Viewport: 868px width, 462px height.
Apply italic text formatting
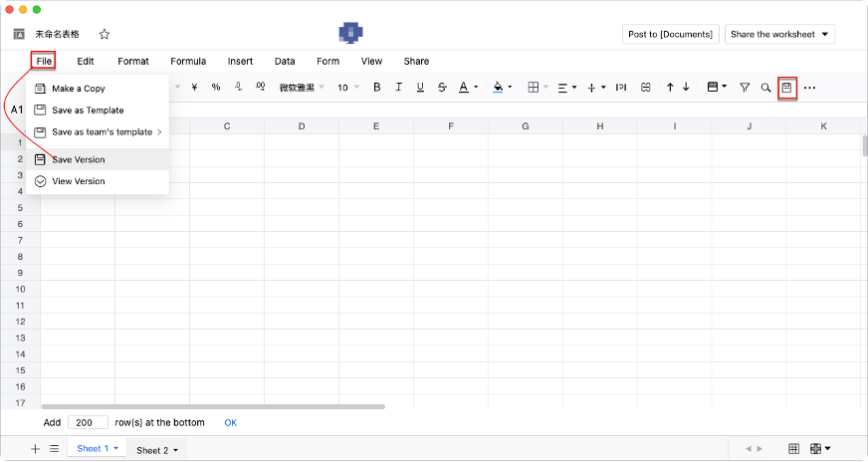click(x=399, y=88)
